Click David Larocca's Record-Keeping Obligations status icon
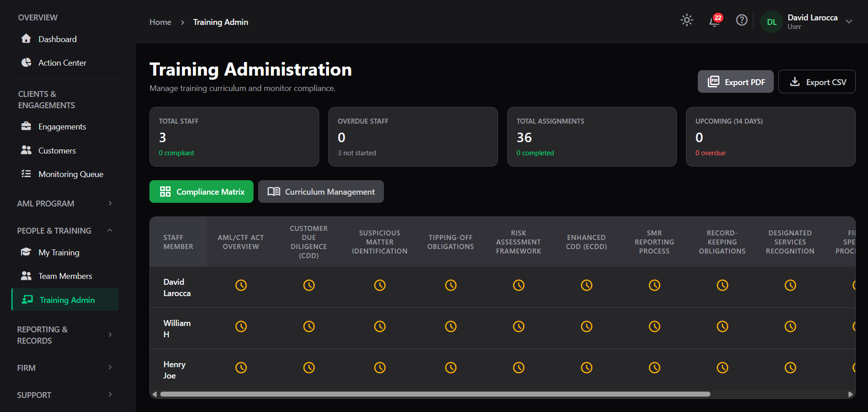The image size is (868, 412). pyautogui.click(x=722, y=285)
